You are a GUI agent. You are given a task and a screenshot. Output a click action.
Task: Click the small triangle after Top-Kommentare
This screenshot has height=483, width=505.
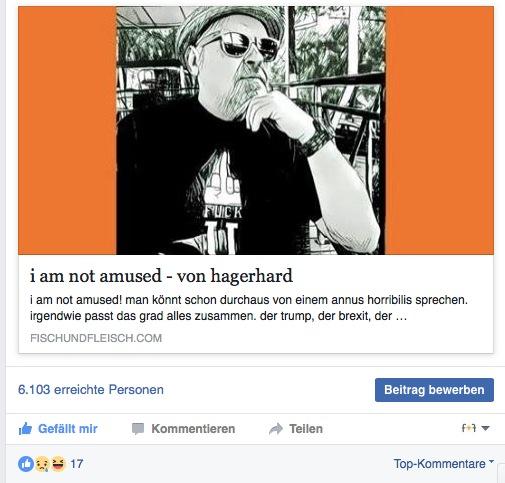[x=491, y=461]
